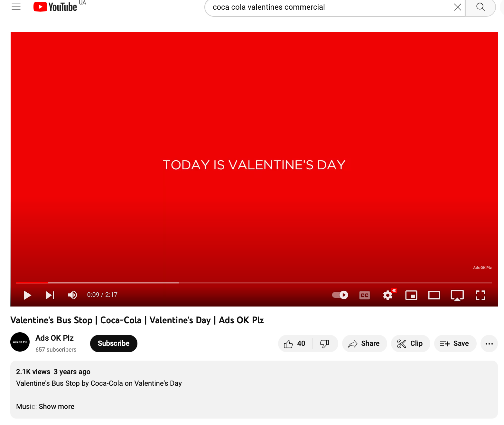Switch to miniplayer mode
504x425 pixels.
point(411,295)
